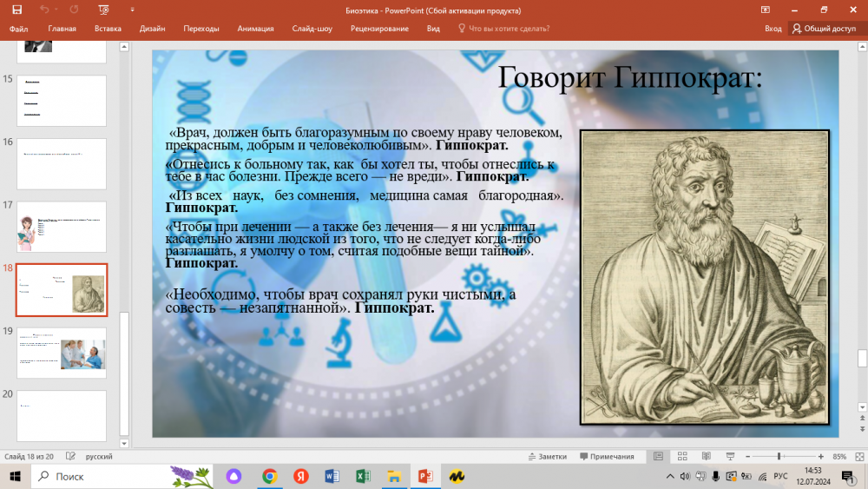Show hidden tray icons chevron
Image resolution: width=868 pixels, height=489 pixels.
[670, 476]
